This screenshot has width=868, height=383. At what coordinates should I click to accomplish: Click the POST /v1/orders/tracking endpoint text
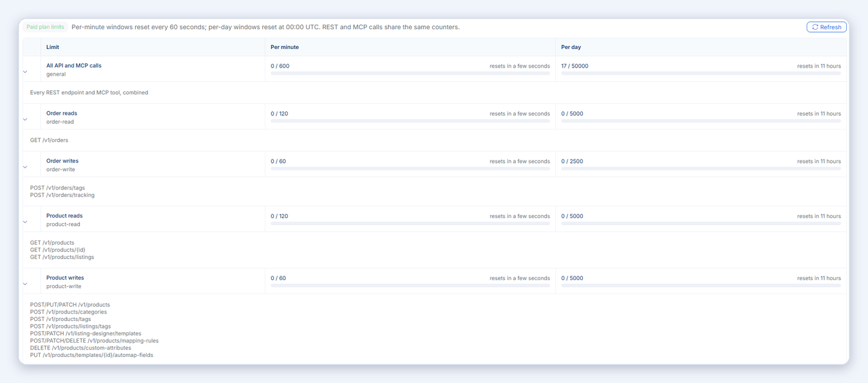63,195
